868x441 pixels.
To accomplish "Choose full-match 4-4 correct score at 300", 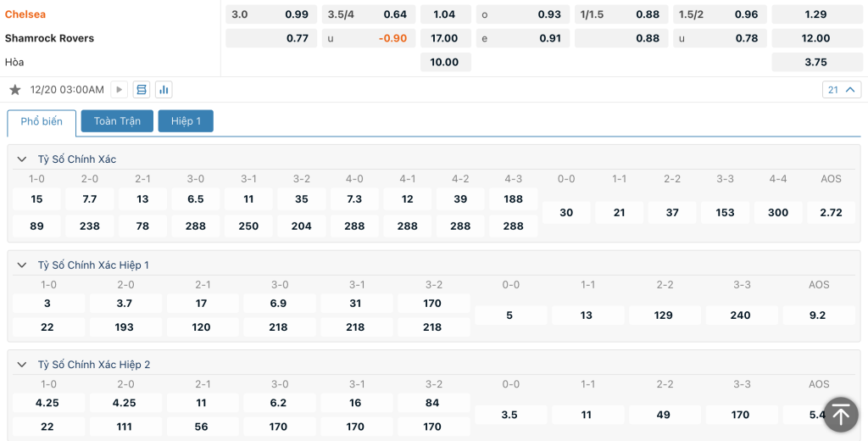I will coord(778,213).
